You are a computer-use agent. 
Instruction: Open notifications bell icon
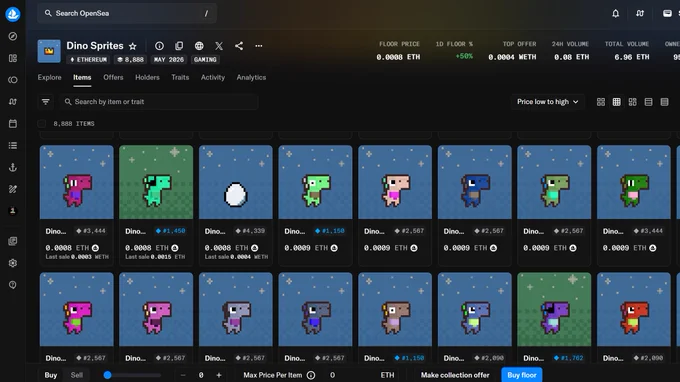[615, 13]
